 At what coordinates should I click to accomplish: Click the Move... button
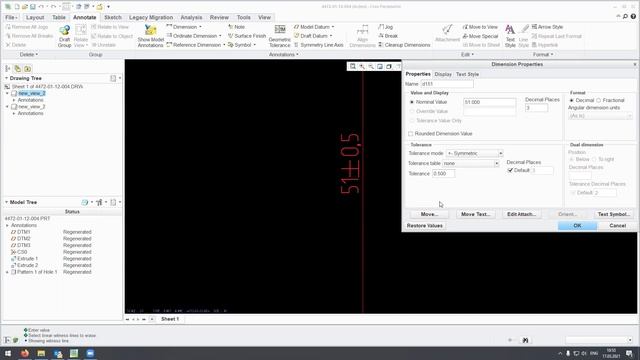point(429,214)
